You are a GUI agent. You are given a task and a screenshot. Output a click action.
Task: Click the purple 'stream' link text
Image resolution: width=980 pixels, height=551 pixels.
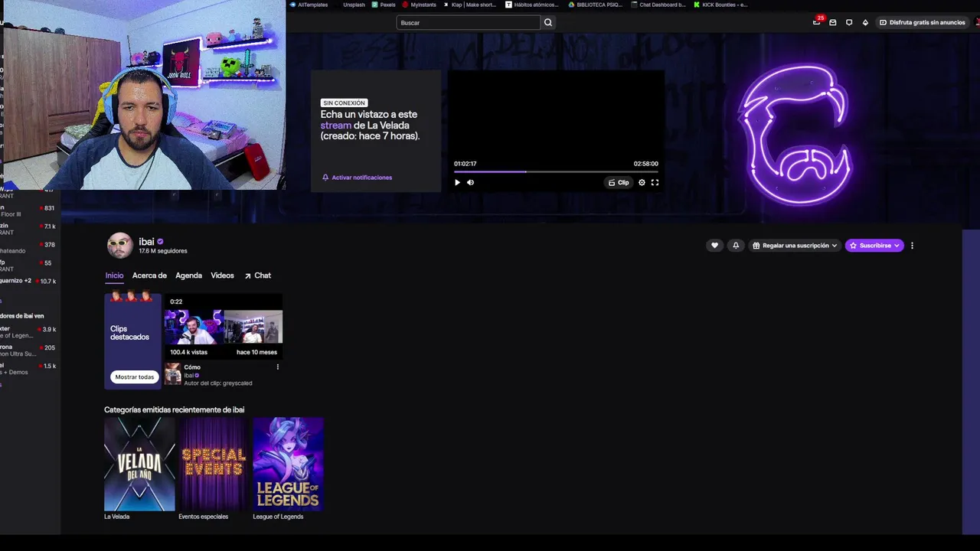click(335, 126)
